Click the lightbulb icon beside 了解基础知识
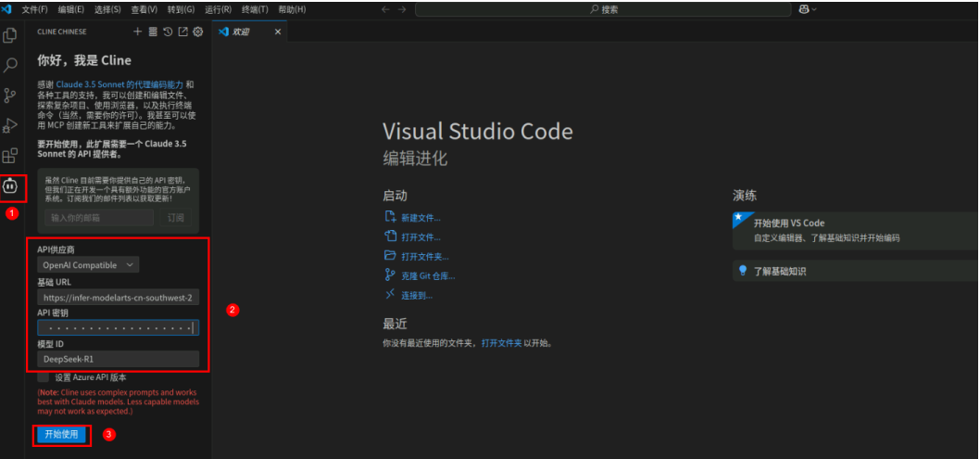Screen dimensions: 980x459 (x=743, y=271)
